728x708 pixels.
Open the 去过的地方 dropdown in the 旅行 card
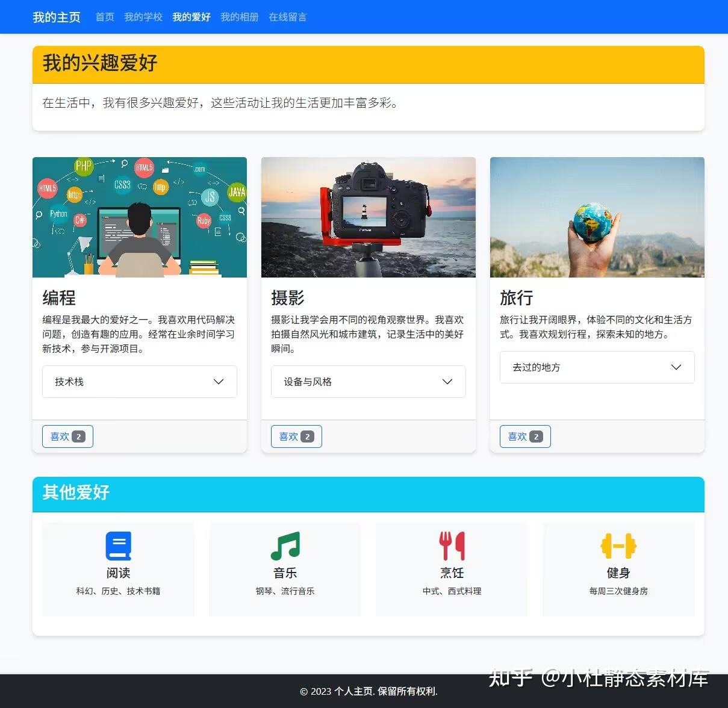point(597,367)
